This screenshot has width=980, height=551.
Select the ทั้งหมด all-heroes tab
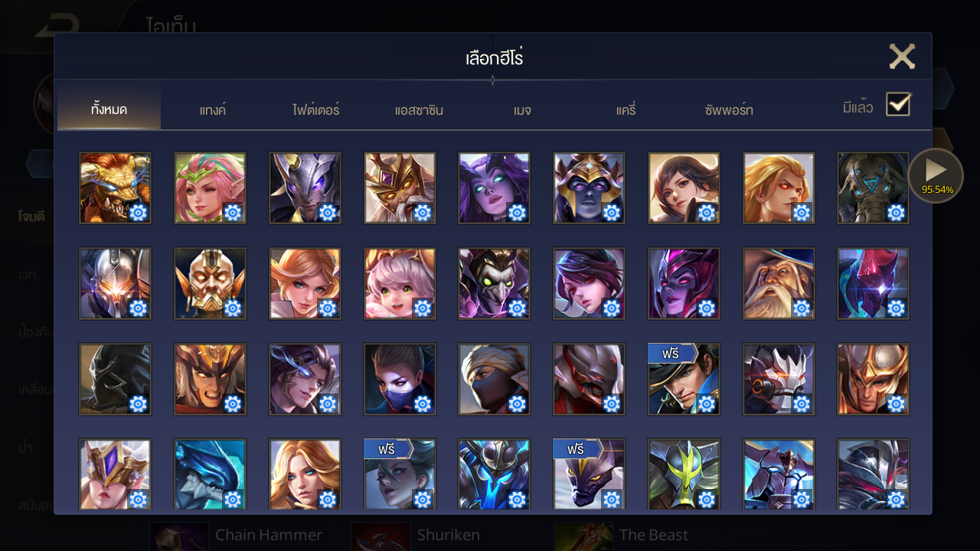[109, 109]
